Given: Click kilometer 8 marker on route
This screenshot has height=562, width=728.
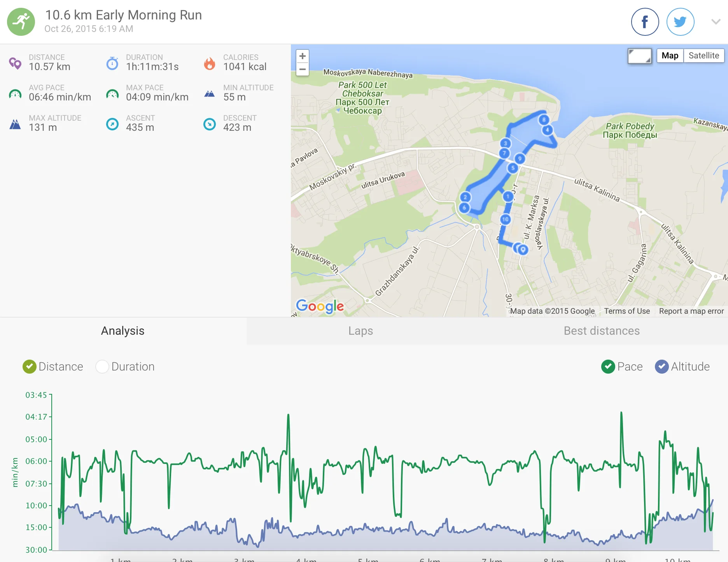Looking at the screenshot, I should click(544, 119).
